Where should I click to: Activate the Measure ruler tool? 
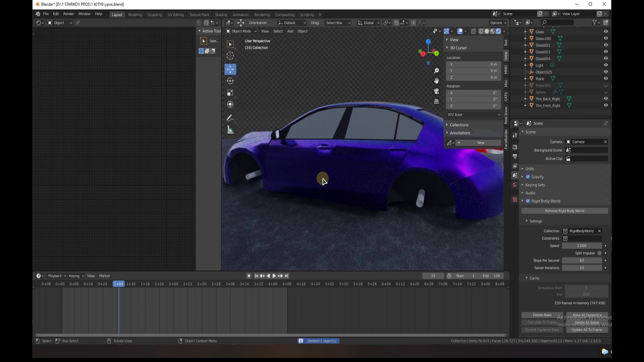[230, 130]
